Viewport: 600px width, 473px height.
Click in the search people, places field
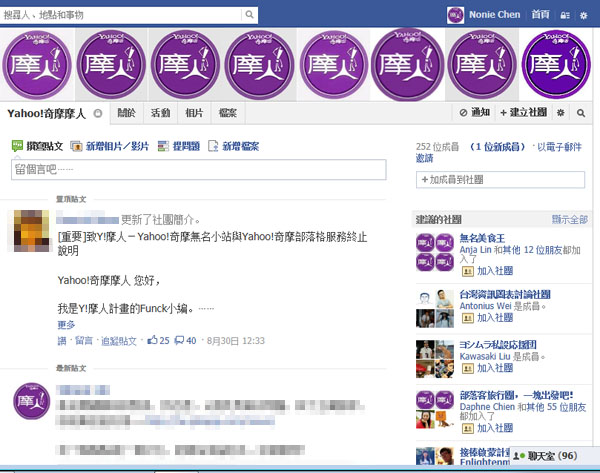click(121, 15)
